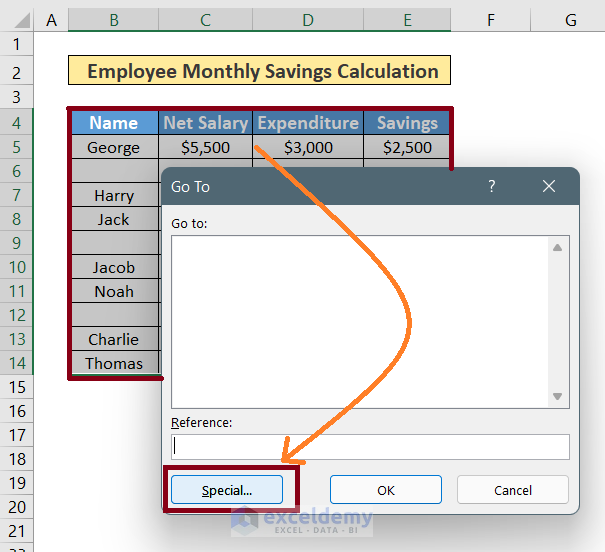The image size is (605, 552).
Task: Select row 15 header
Action: pyautogui.click(x=16, y=387)
